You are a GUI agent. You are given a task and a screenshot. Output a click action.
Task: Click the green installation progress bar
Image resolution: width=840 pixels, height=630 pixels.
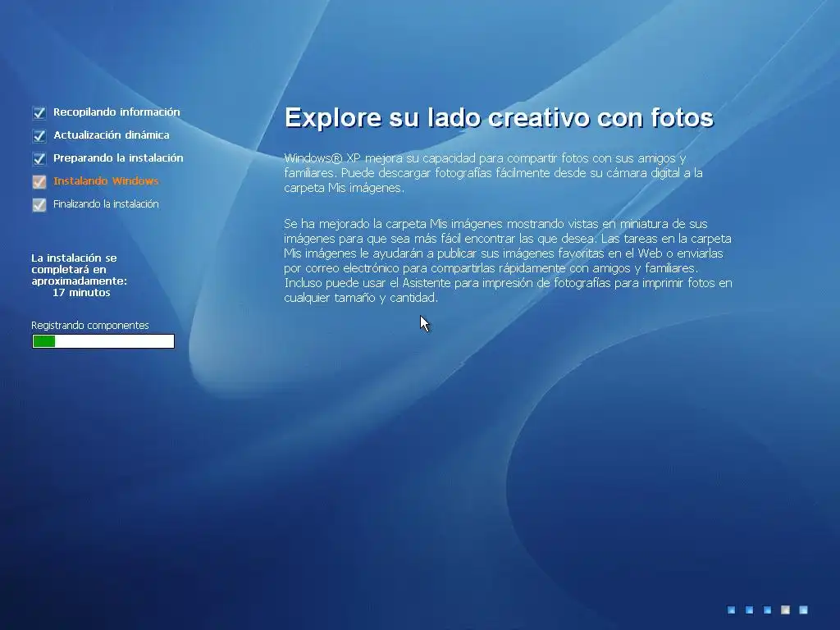click(x=103, y=341)
